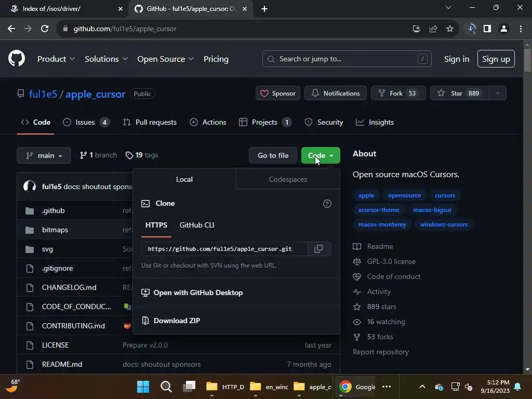This screenshot has height=399, width=532.
Task: Click the Search or jump to field
Action: 347,59
